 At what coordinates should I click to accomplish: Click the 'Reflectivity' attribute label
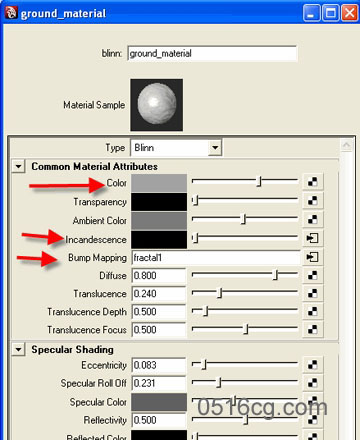click(105, 420)
